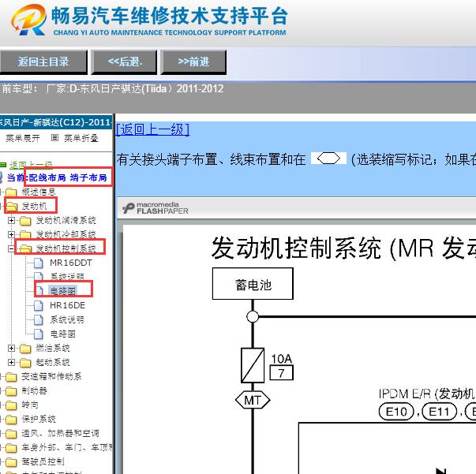
Task: Click the 蓄电池 box in diagram
Action: 253,284
